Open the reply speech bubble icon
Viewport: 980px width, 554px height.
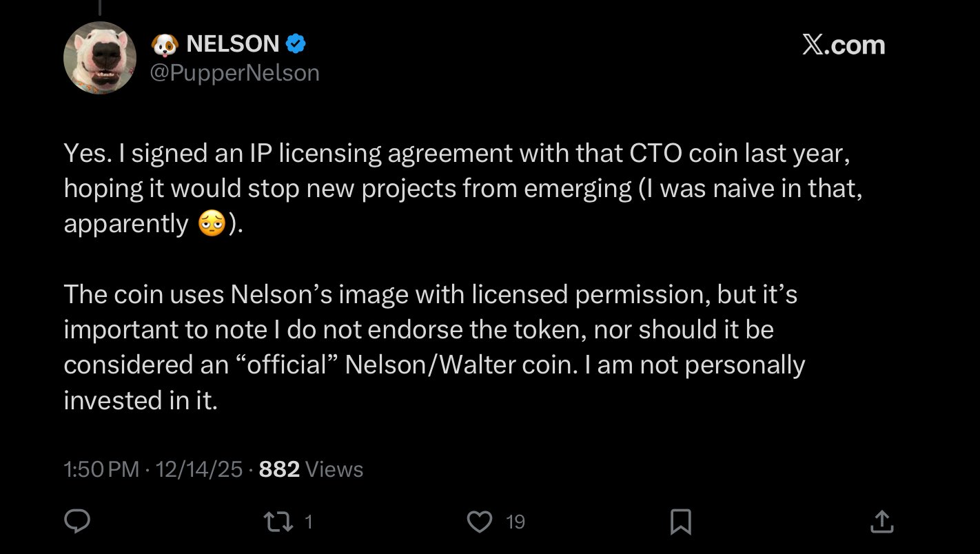pyautogui.click(x=77, y=522)
